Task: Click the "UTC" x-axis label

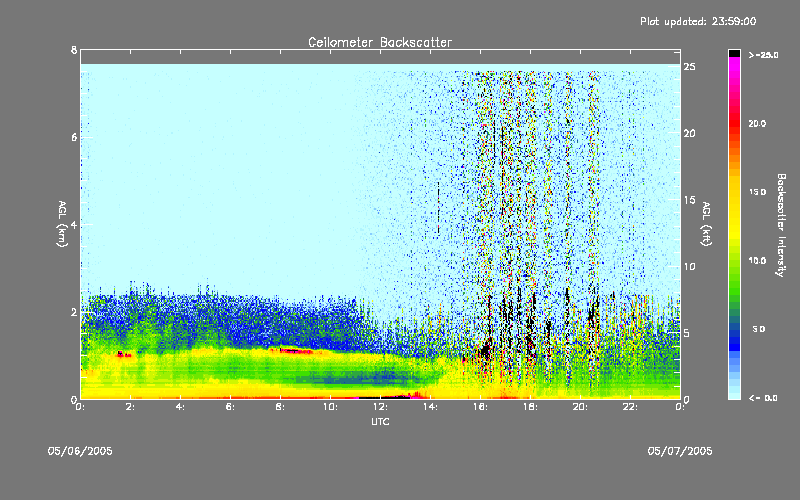Action: (x=380, y=421)
